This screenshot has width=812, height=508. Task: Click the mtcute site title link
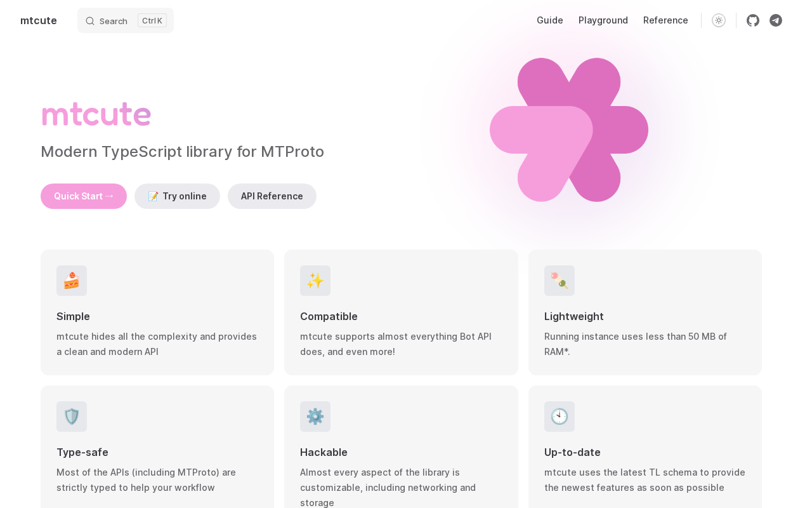(39, 20)
